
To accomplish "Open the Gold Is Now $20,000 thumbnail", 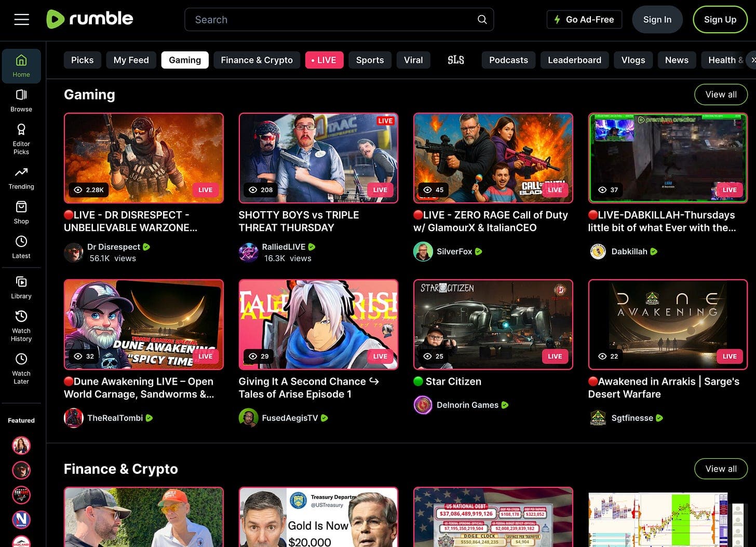I will click(318, 517).
